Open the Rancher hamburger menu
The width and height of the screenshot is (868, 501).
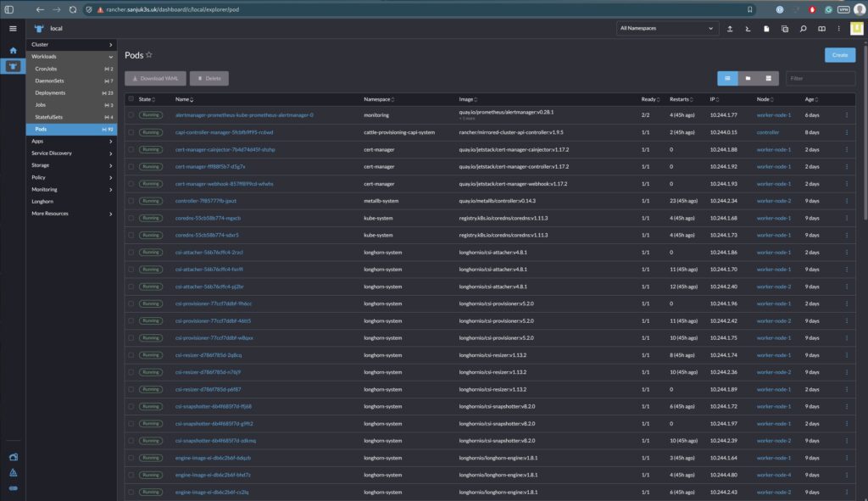pos(13,29)
